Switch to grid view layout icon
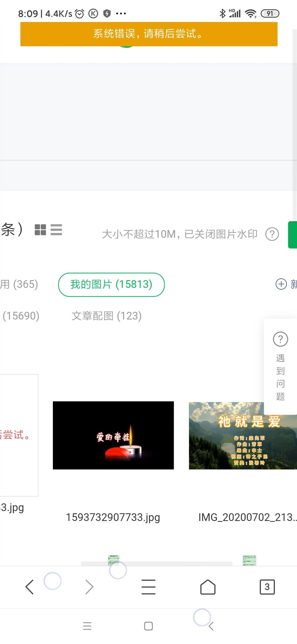 (40, 230)
